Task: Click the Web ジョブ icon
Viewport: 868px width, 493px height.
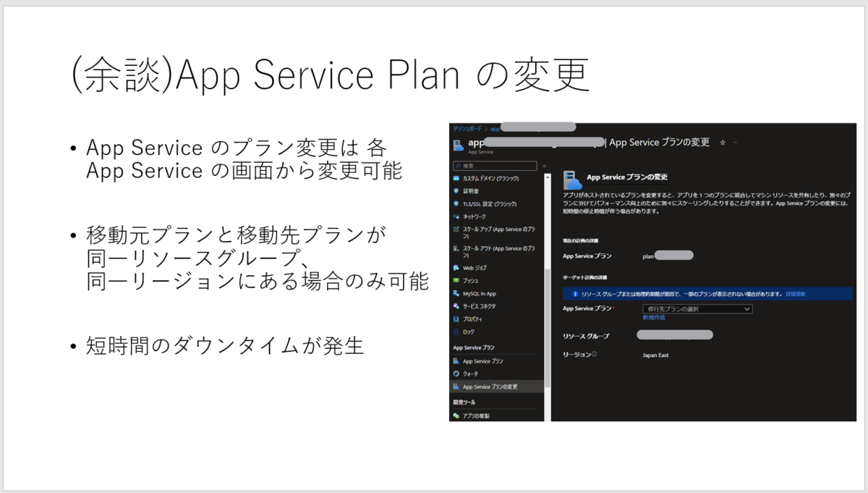Action: pos(456,268)
